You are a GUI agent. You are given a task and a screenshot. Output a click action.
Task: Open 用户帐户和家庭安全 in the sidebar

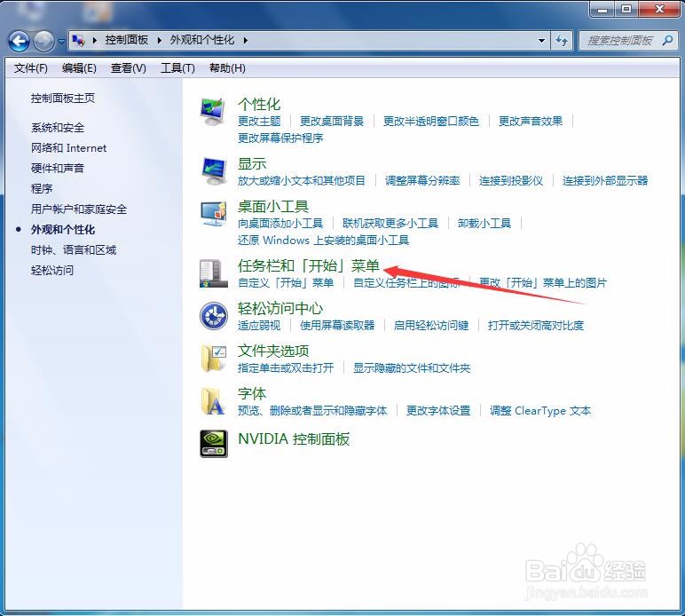[x=79, y=209]
